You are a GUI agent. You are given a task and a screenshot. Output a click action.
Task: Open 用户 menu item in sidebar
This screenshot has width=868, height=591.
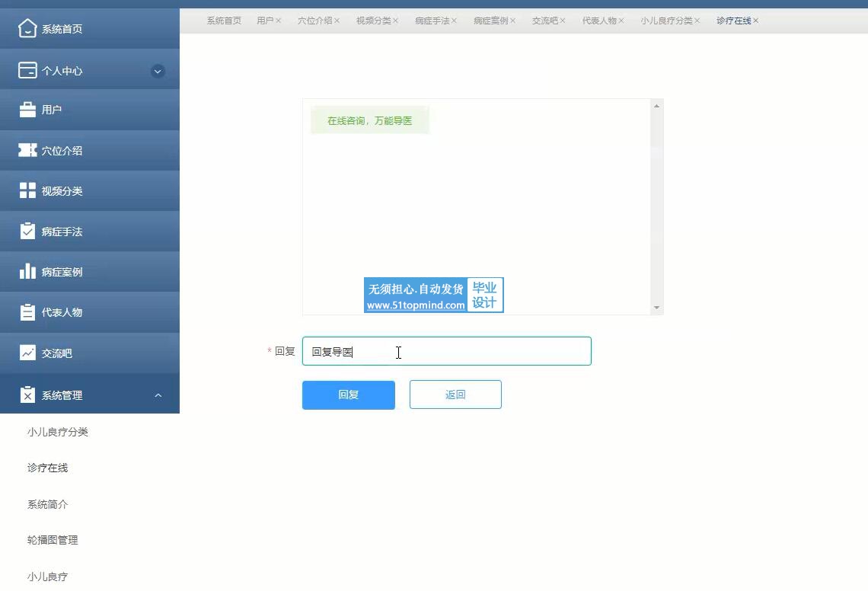(x=90, y=110)
